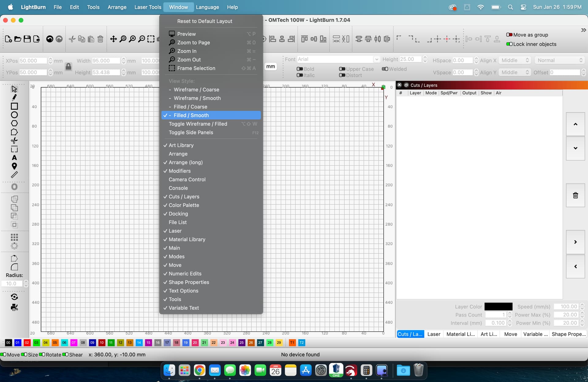This screenshot has height=382, width=588.
Task: Click the Radius corner tool icon
Action: coord(14,267)
